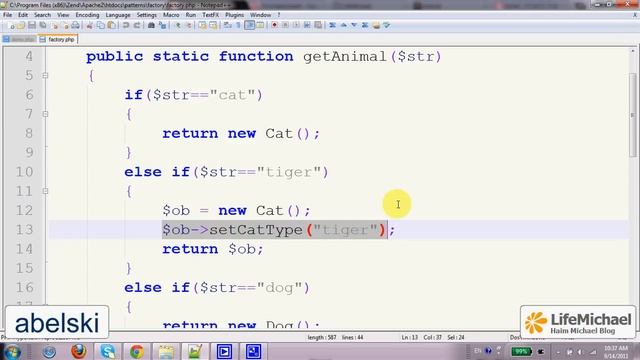640x360 pixels.
Task: Switch to the blurred first document tab
Action: (19, 40)
